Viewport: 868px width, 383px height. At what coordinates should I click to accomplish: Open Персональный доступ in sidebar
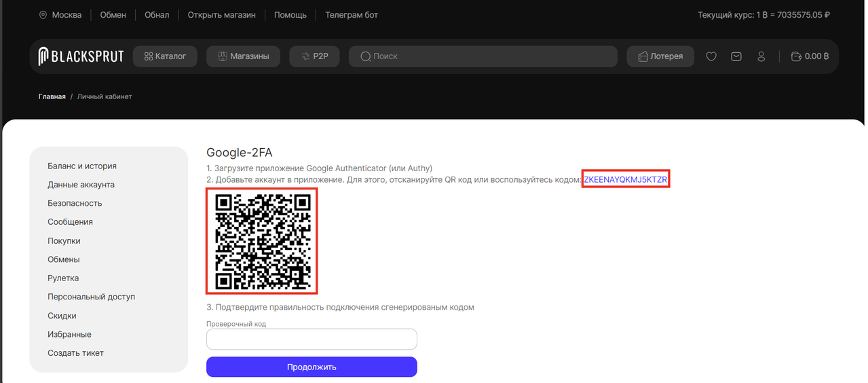(x=92, y=297)
